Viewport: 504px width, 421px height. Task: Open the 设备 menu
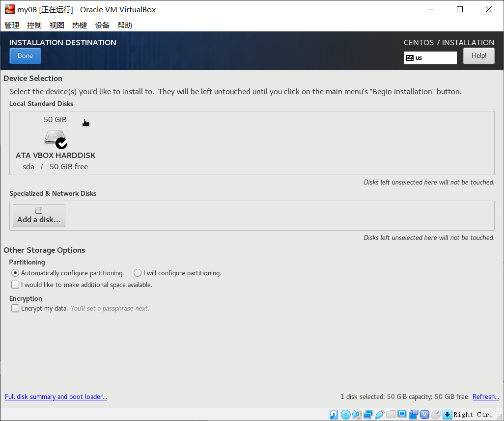point(102,26)
